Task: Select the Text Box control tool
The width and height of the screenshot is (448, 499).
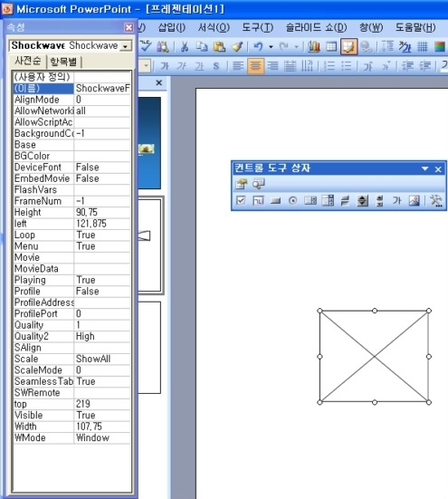Action: (258, 200)
